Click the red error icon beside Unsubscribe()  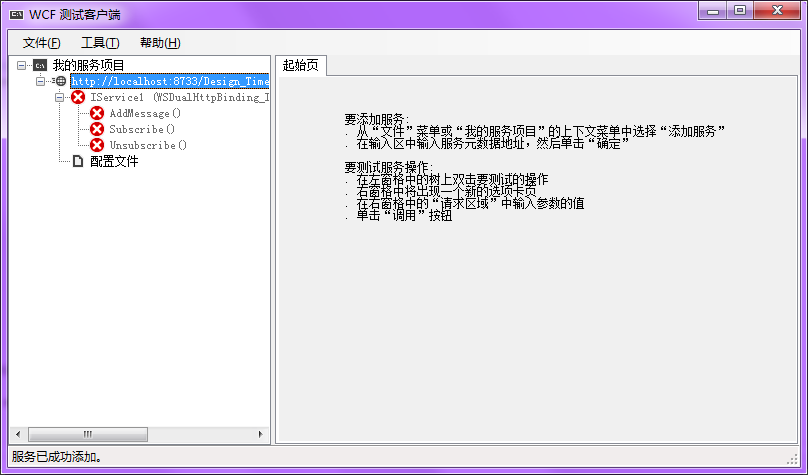click(x=97, y=145)
